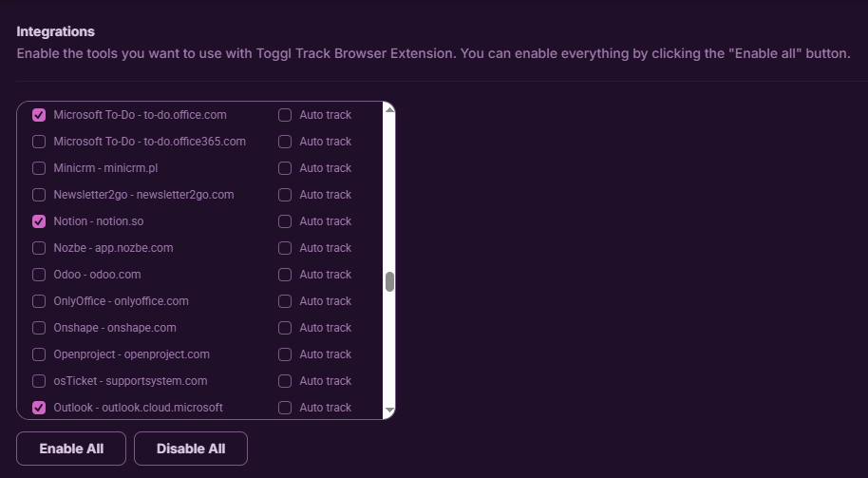This screenshot has height=478, width=868.
Task: Tick the Odoo integration checkbox
Action: [39, 275]
